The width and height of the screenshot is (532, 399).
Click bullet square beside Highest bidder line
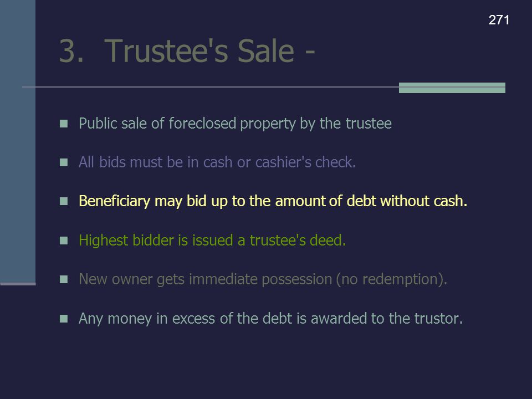pyautogui.click(x=64, y=241)
